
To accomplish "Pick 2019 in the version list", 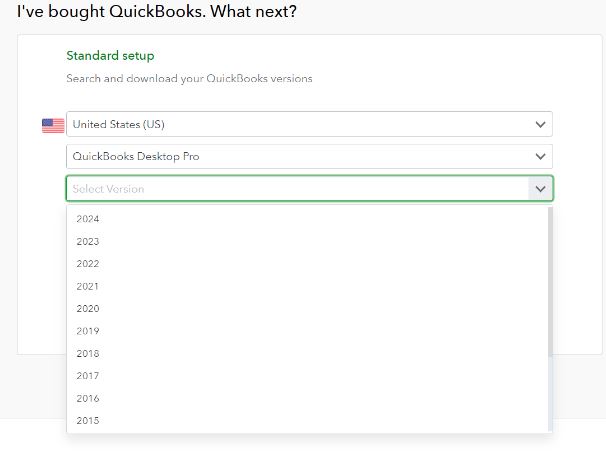I will [307, 331].
